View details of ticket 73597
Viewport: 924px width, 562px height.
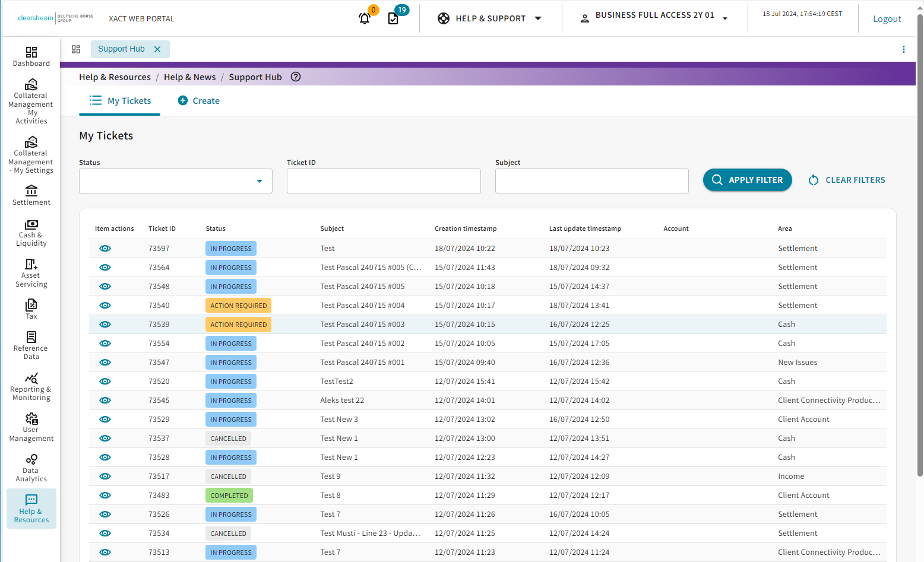(x=105, y=248)
